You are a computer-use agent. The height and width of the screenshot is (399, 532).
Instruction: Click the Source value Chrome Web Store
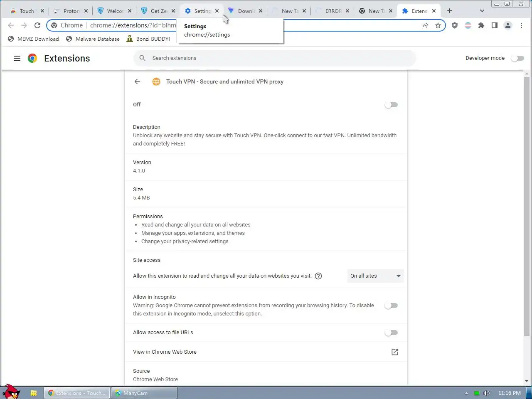155,379
